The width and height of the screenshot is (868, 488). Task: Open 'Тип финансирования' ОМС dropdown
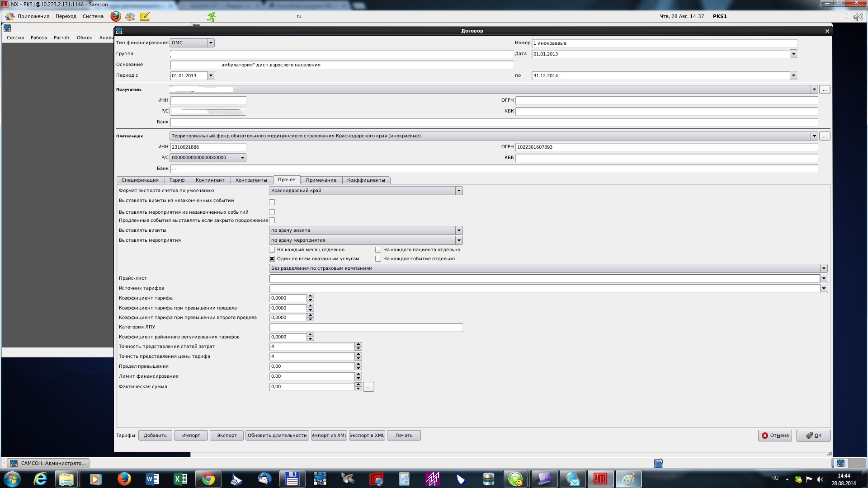point(210,43)
